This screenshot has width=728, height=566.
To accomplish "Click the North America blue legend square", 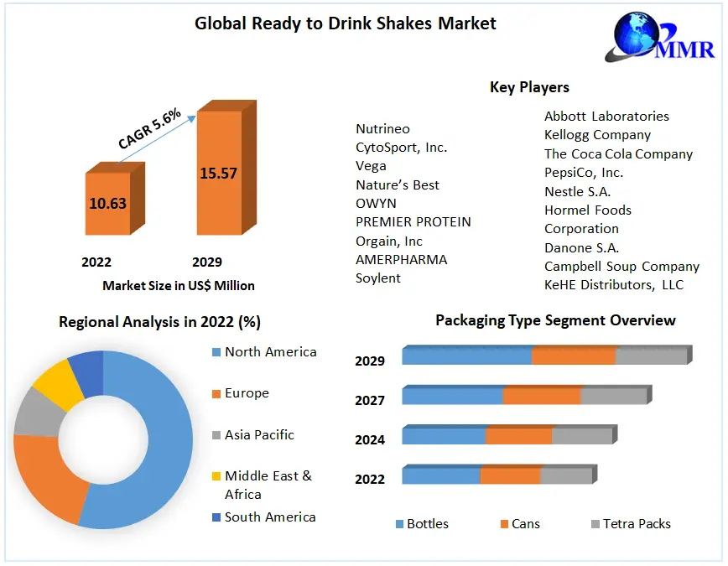I will click(x=216, y=352).
